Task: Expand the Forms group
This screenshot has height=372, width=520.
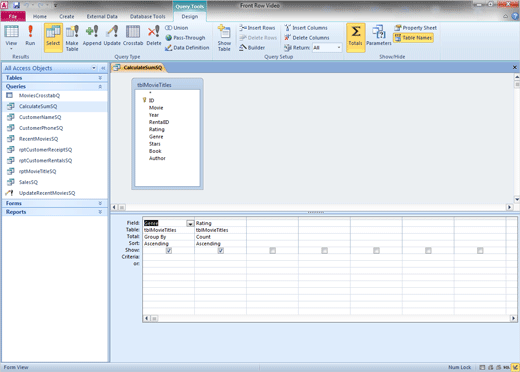Action: [55, 203]
